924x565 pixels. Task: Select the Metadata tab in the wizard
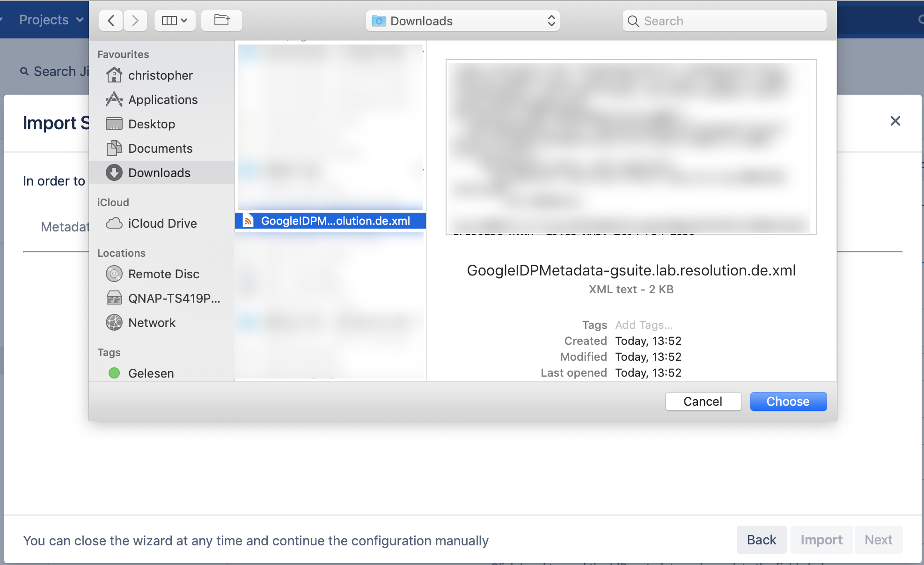(65, 227)
